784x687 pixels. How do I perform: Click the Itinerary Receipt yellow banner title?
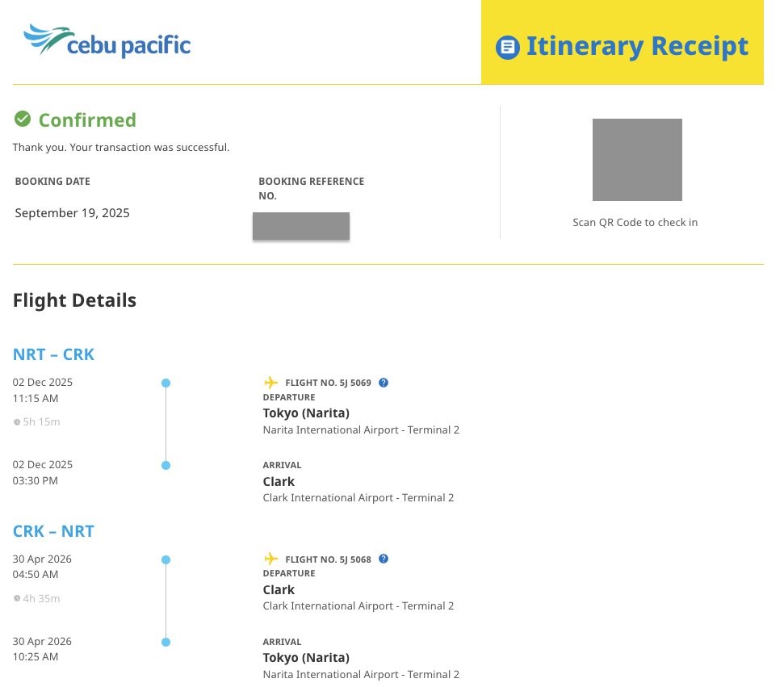click(637, 47)
